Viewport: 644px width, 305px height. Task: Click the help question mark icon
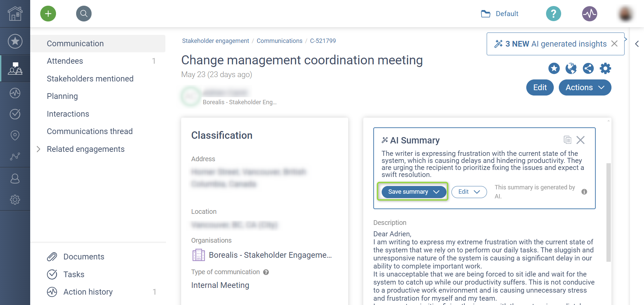click(x=553, y=14)
